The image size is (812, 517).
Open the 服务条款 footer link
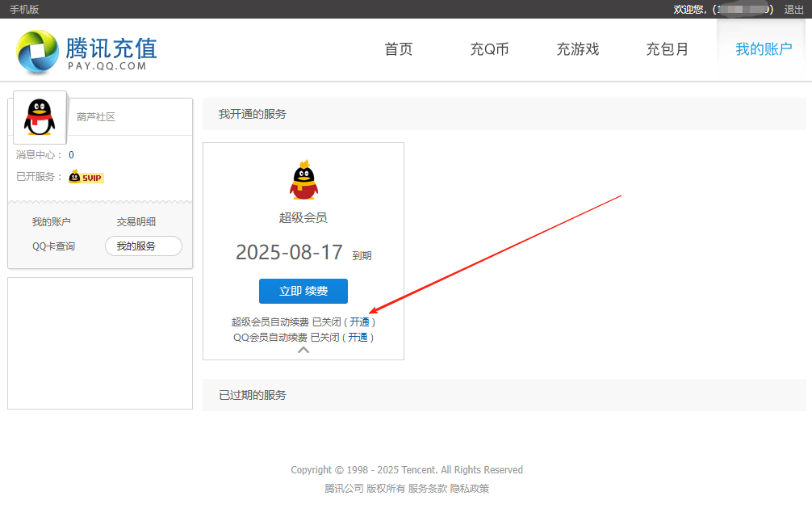click(x=427, y=489)
